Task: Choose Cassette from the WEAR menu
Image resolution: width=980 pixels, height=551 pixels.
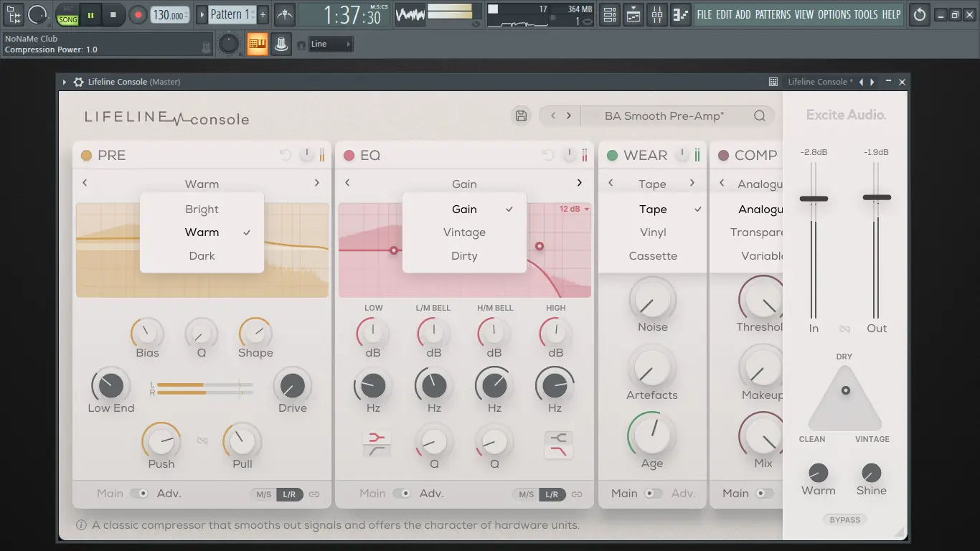Action: click(x=653, y=256)
